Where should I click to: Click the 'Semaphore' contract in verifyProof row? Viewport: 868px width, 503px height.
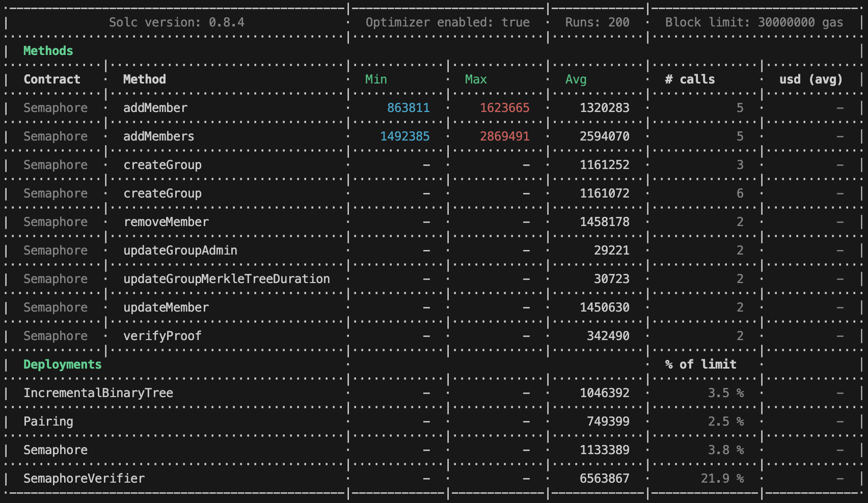(x=56, y=336)
